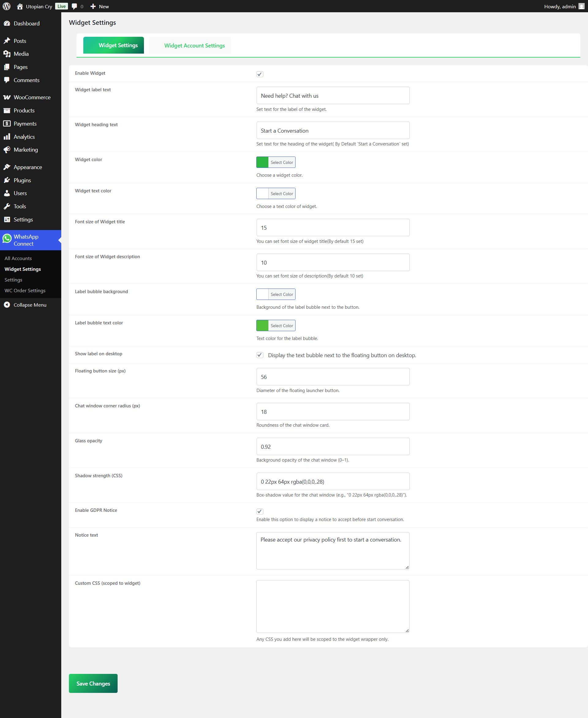
Task: Click the WhatsApp Connect icon
Action: [7, 239]
